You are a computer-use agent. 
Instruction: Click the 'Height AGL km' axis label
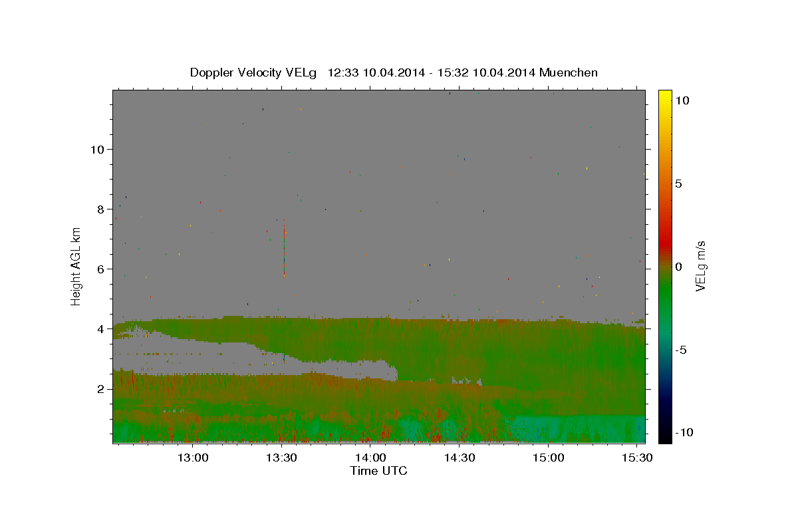pos(76,266)
